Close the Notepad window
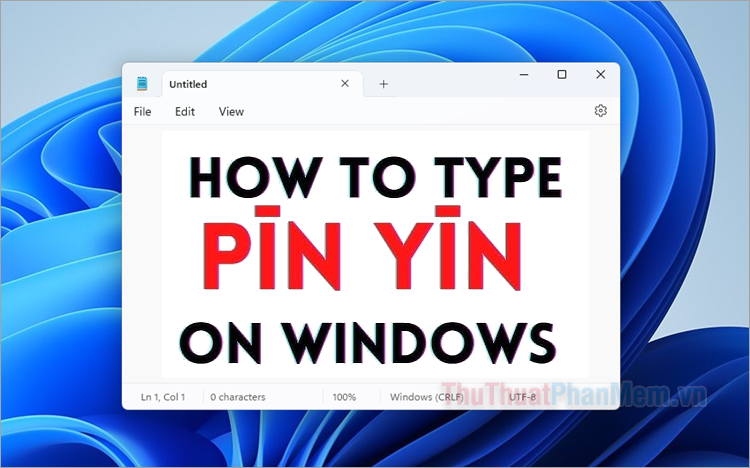The height and width of the screenshot is (468, 750). (600, 75)
